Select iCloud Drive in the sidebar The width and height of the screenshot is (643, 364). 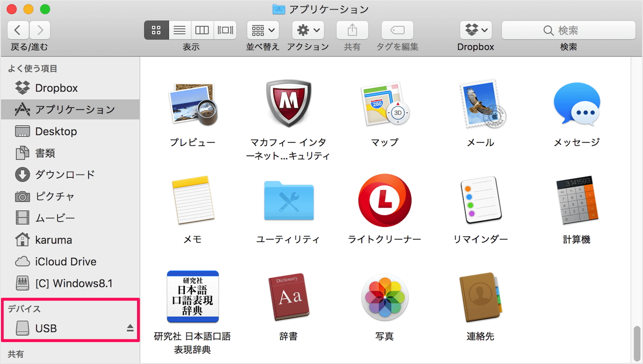[x=70, y=262]
